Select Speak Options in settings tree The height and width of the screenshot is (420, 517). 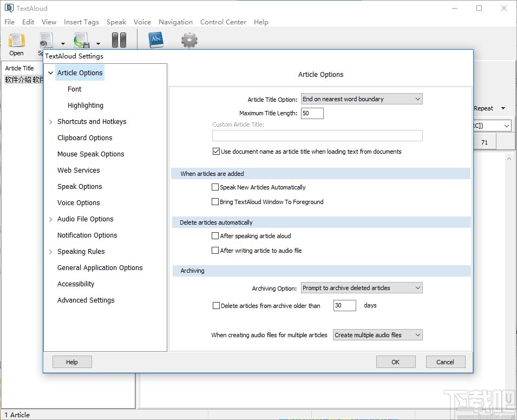click(x=80, y=187)
